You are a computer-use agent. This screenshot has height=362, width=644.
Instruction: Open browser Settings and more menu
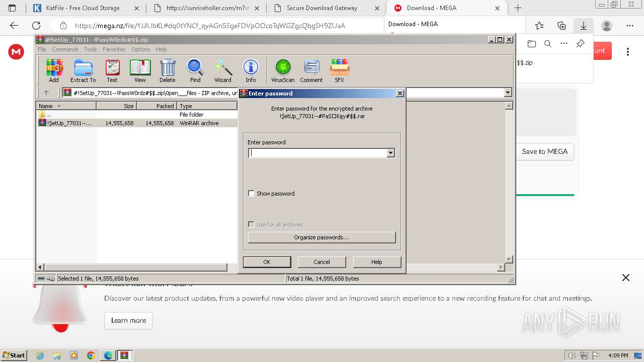coord(630,26)
